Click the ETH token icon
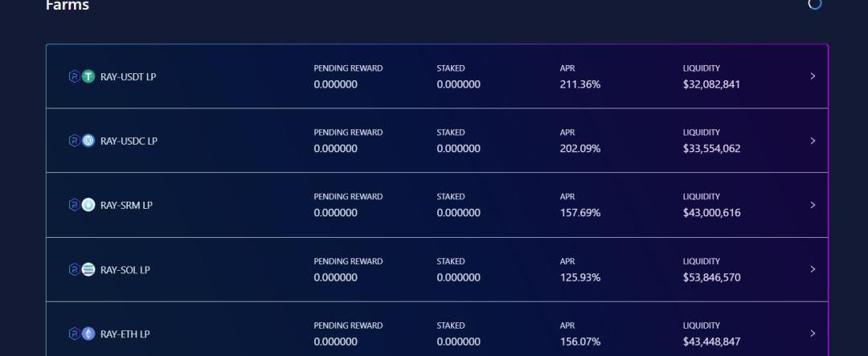The image size is (868, 356). pos(88,333)
